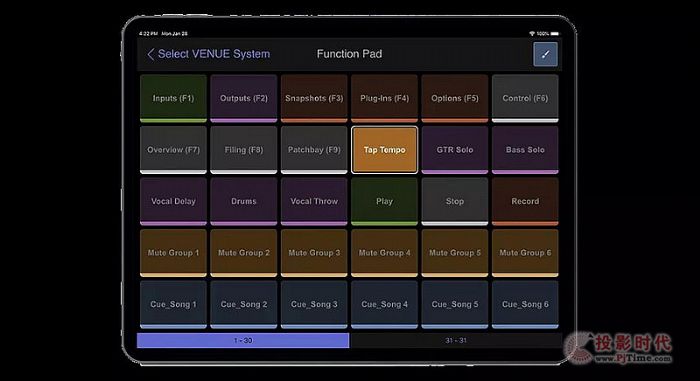
Task: Open the Patchbay (F9) page
Action: [x=314, y=150]
